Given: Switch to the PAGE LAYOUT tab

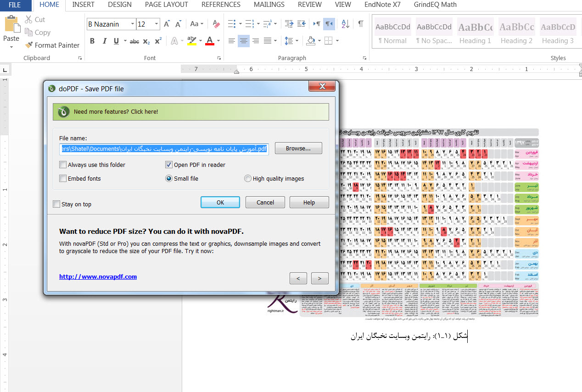Looking at the screenshot, I should tap(166, 5).
